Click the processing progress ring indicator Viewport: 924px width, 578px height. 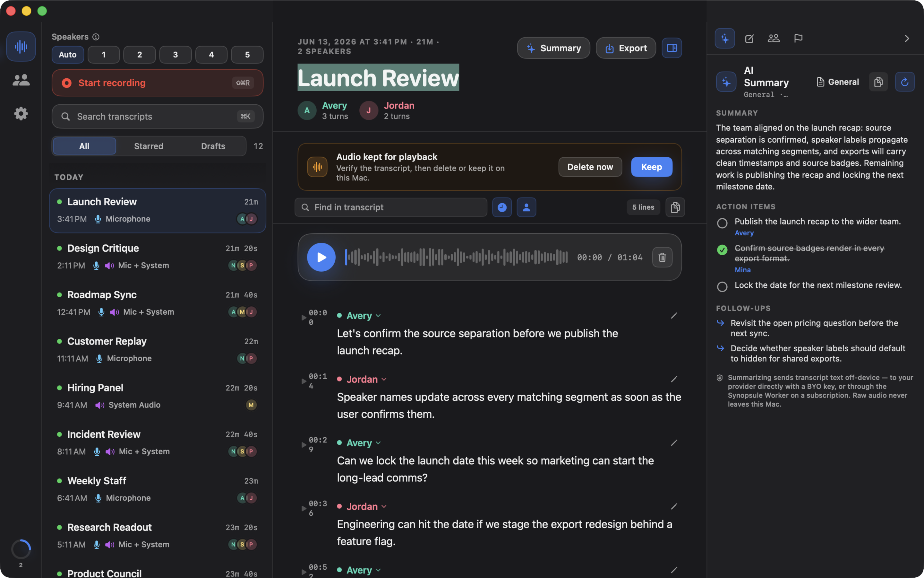[21, 549]
